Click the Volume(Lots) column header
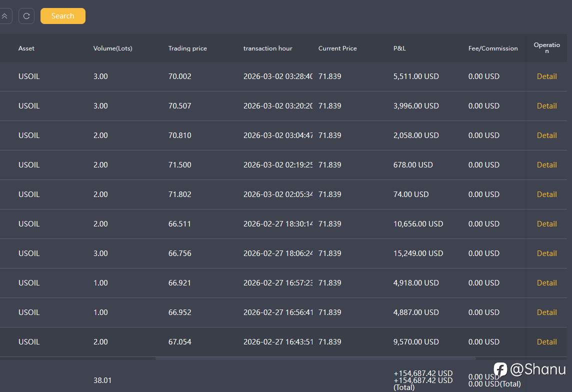 (112, 48)
